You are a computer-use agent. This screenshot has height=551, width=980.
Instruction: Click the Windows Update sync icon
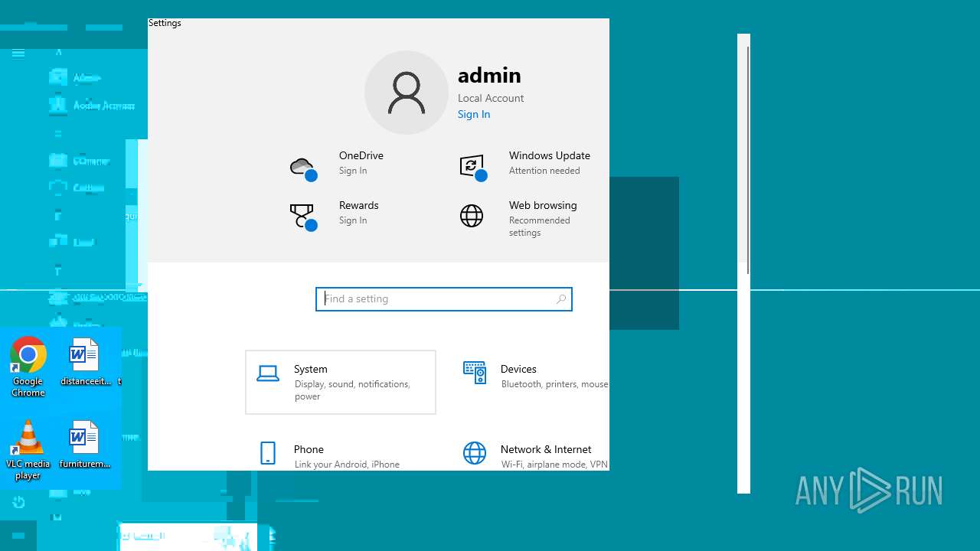[x=473, y=167]
